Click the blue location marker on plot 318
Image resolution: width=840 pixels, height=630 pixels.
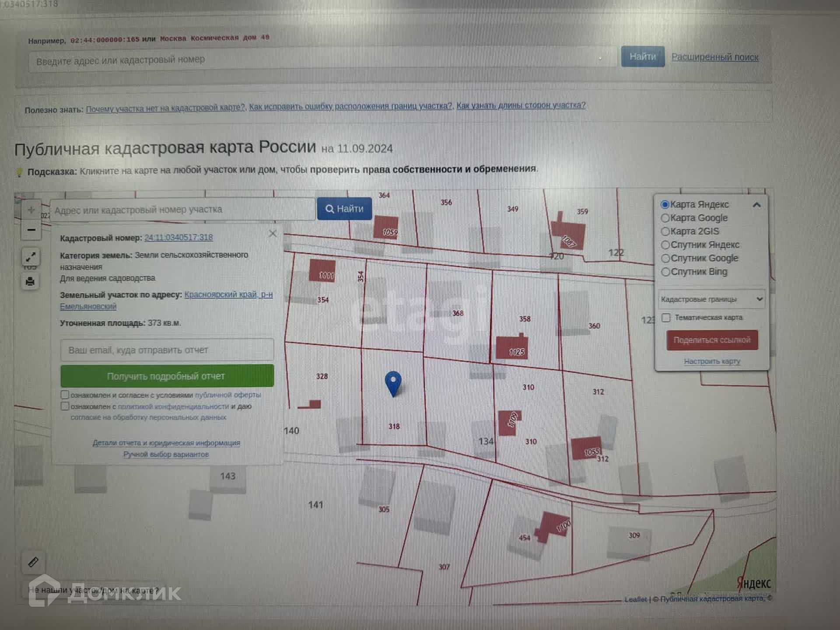coord(393,382)
